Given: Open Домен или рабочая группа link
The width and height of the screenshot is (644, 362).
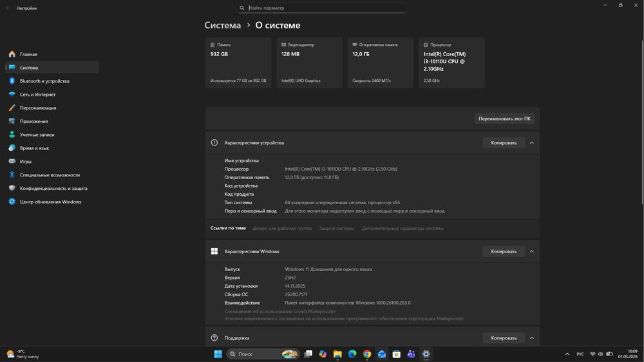Looking at the screenshot, I should pos(282,229).
